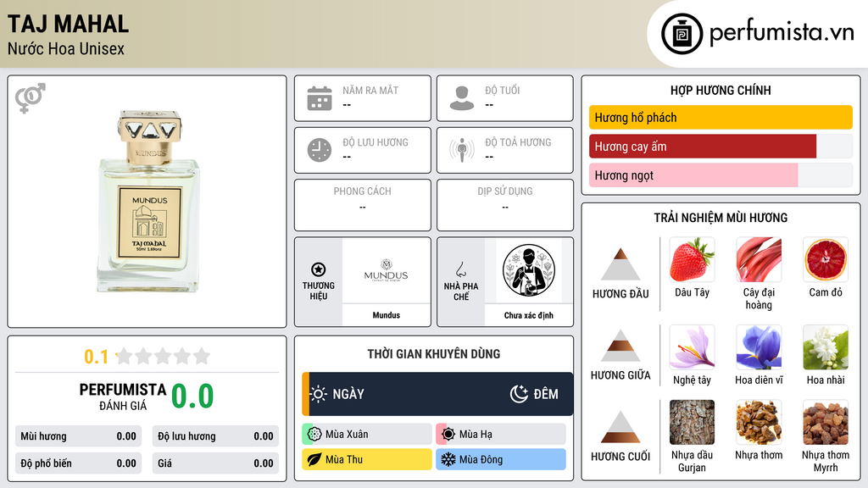Image resolution: width=868 pixels, height=488 pixels.
Task: Click the clock icon for Độ lưu hương
Action: click(320, 150)
